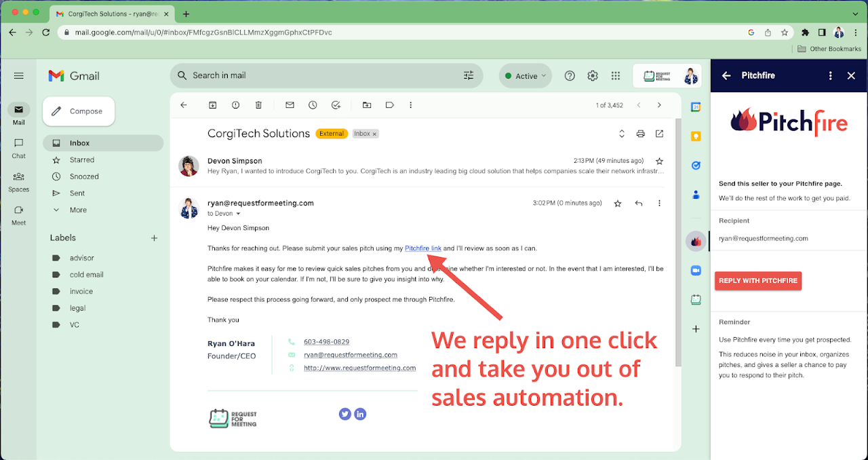Open the email toolbar more options menu

[411, 105]
